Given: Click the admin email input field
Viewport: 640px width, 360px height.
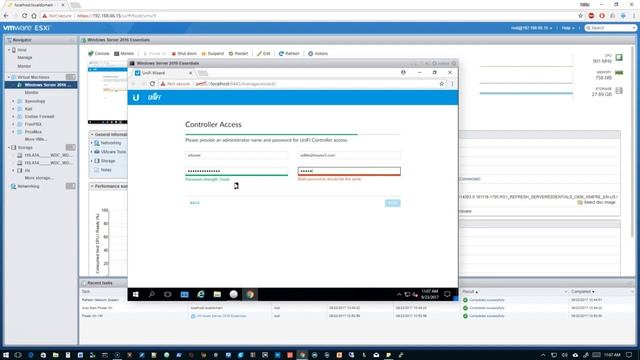Looking at the screenshot, I should (349, 156).
